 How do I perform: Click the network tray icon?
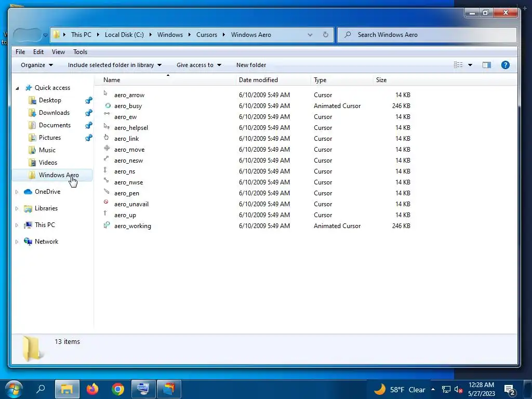(x=446, y=390)
